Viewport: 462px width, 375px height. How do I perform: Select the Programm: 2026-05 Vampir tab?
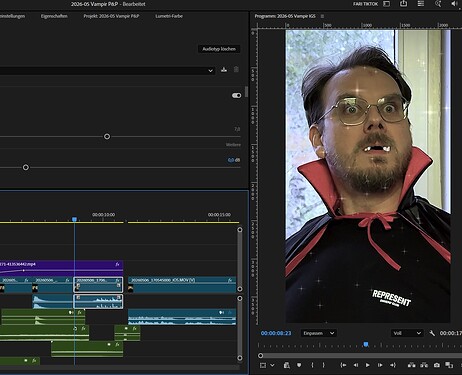285,16
